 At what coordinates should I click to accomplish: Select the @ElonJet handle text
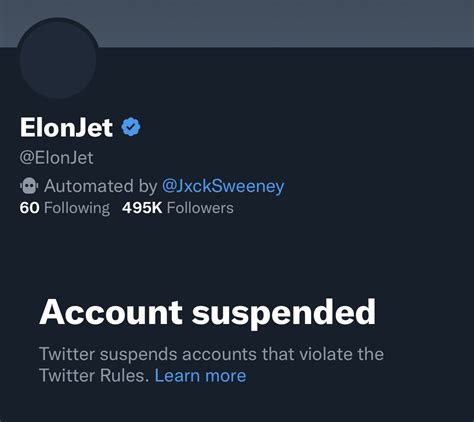[56, 157]
